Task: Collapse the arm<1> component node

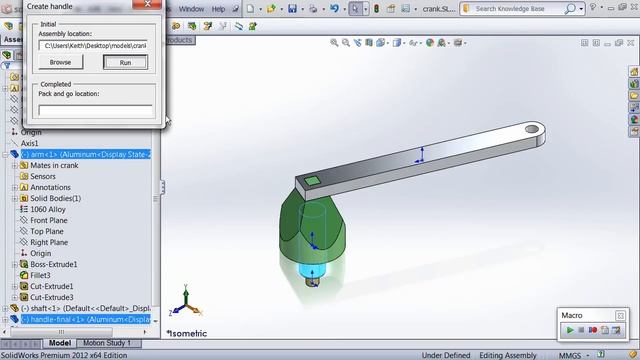Action: point(5,154)
